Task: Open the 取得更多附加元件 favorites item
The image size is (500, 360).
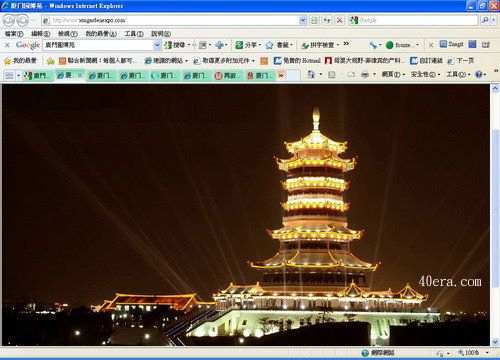Action: tap(224, 61)
